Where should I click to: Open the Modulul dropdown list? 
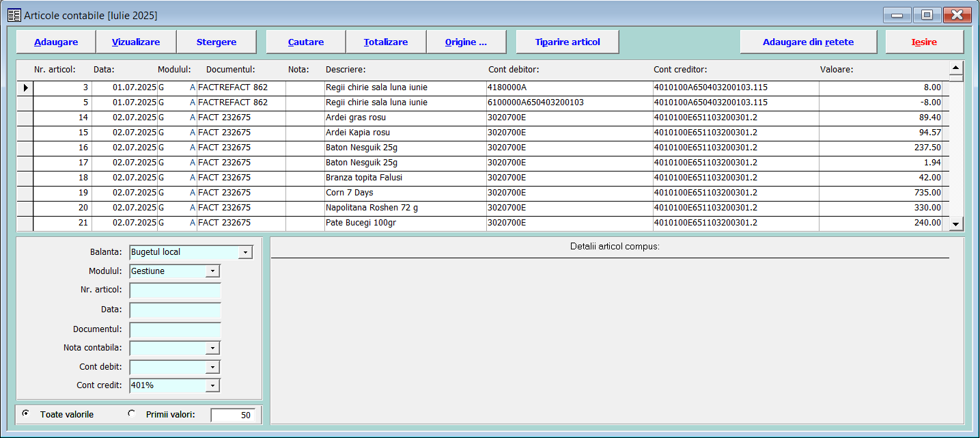[x=213, y=271]
